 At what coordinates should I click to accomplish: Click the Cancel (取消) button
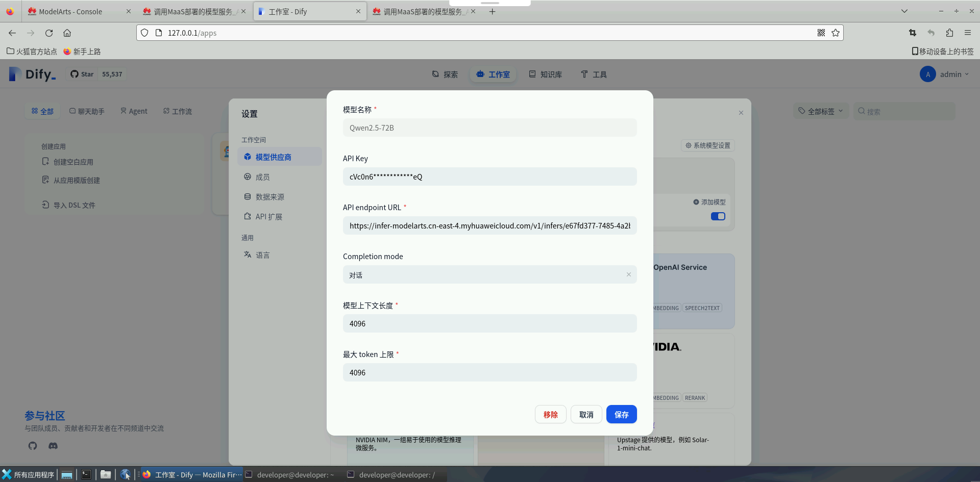(x=586, y=414)
